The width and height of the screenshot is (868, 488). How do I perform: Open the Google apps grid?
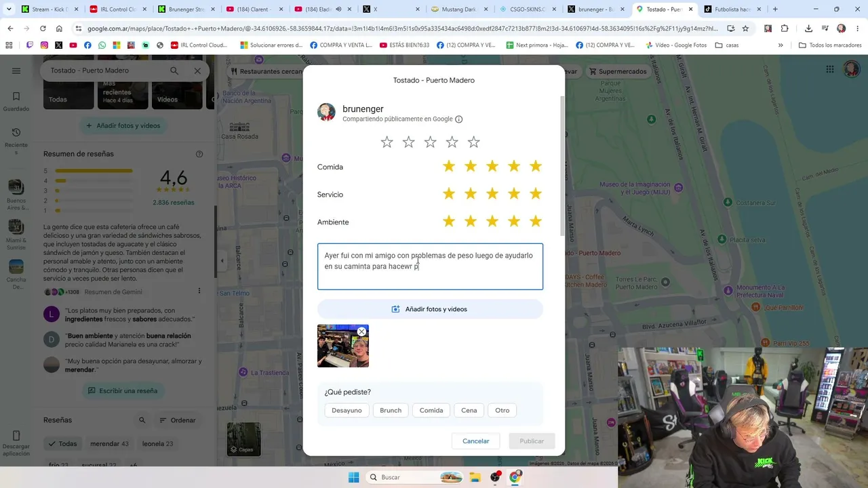pyautogui.click(x=830, y=69)
